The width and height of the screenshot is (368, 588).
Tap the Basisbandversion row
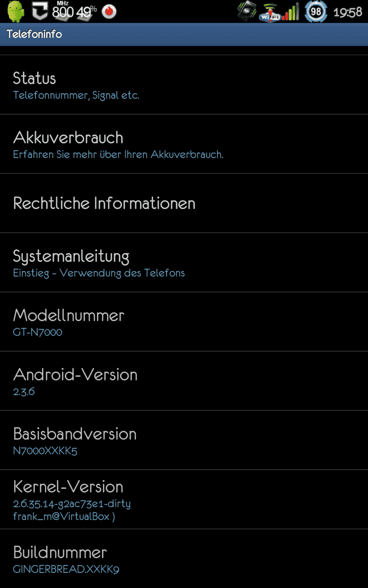click(184, 440)
